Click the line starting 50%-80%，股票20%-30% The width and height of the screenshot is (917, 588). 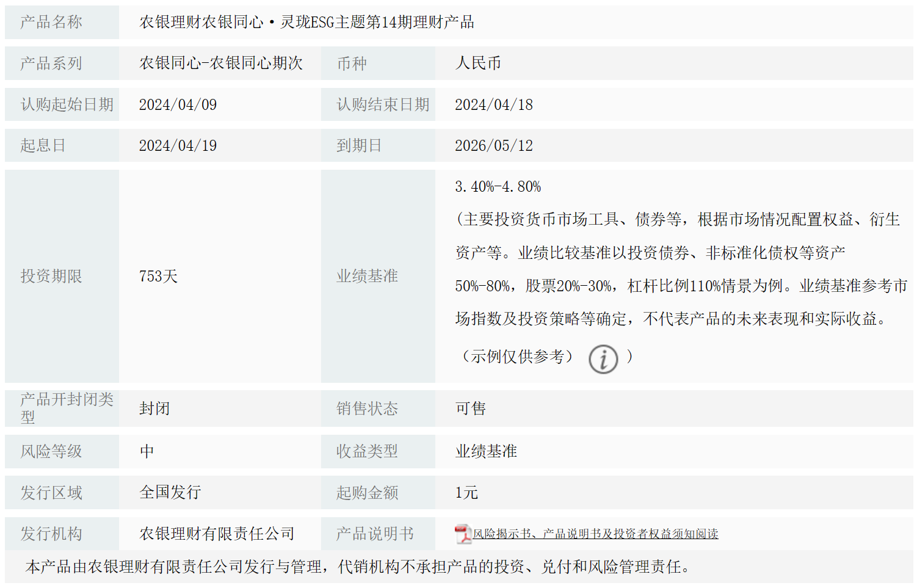681,286
